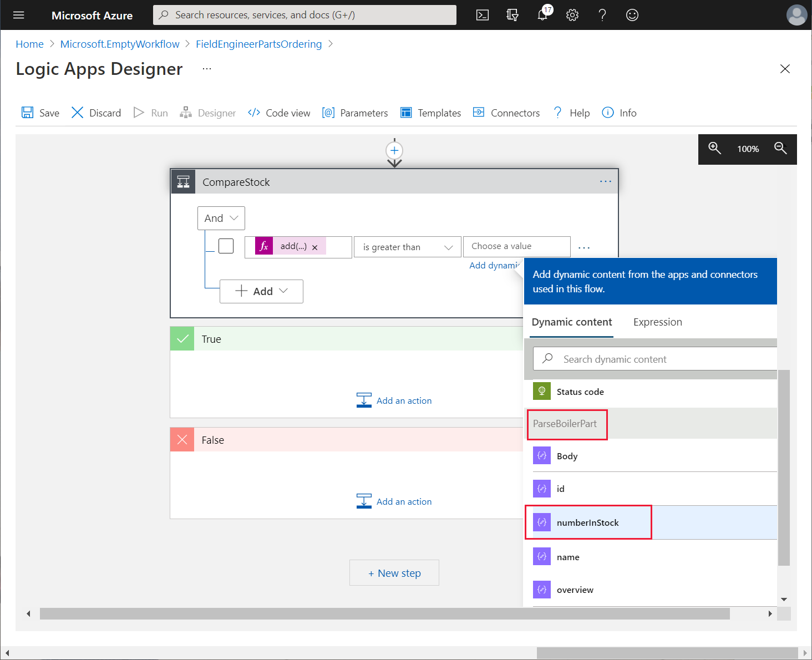
Task: Switch to Designer view
Action: point(208,113)
